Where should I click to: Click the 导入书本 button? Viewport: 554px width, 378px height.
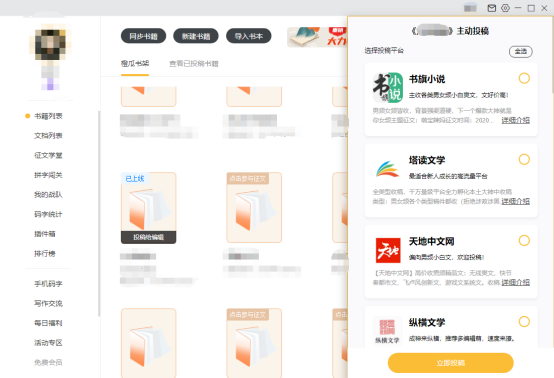[249, 36]
